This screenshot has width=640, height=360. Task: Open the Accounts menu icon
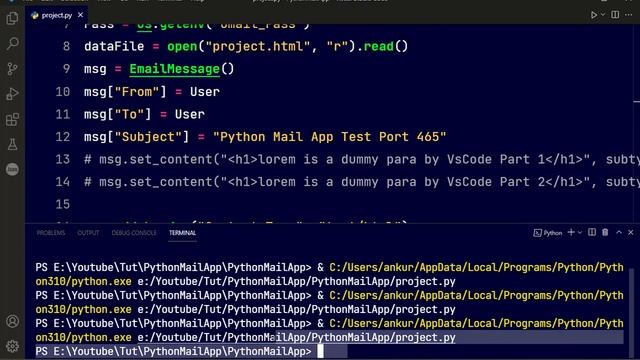click(x=12, y=322)
